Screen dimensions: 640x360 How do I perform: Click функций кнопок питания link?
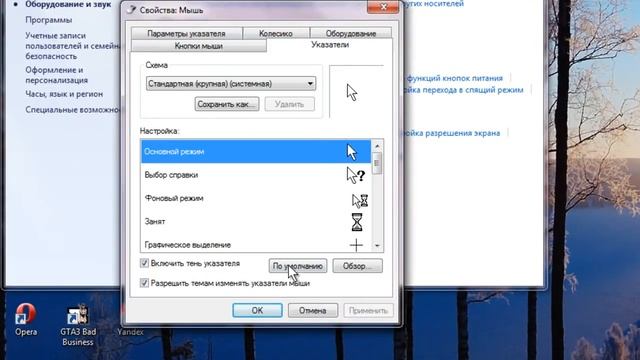[x=454, y=78]
